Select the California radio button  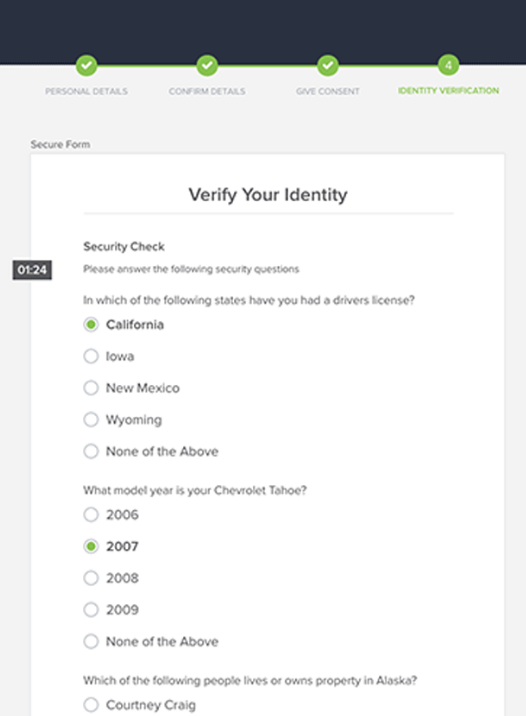91,325
